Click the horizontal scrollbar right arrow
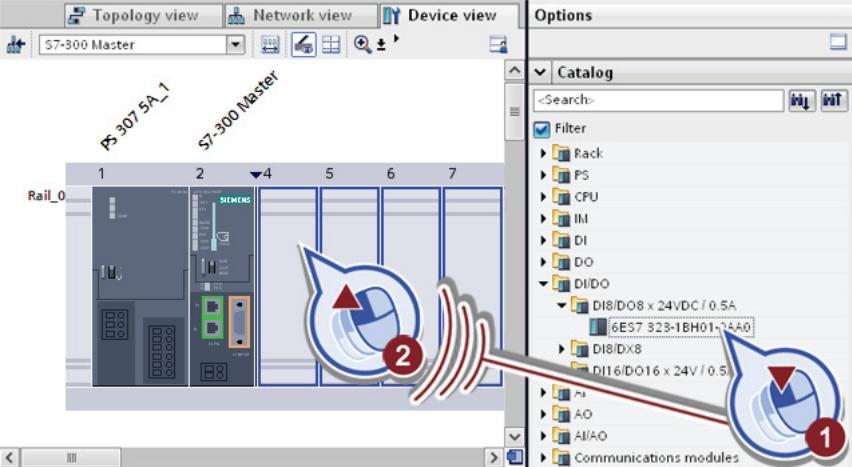Viewport: 852px width, 467px height. coord(493,457)
